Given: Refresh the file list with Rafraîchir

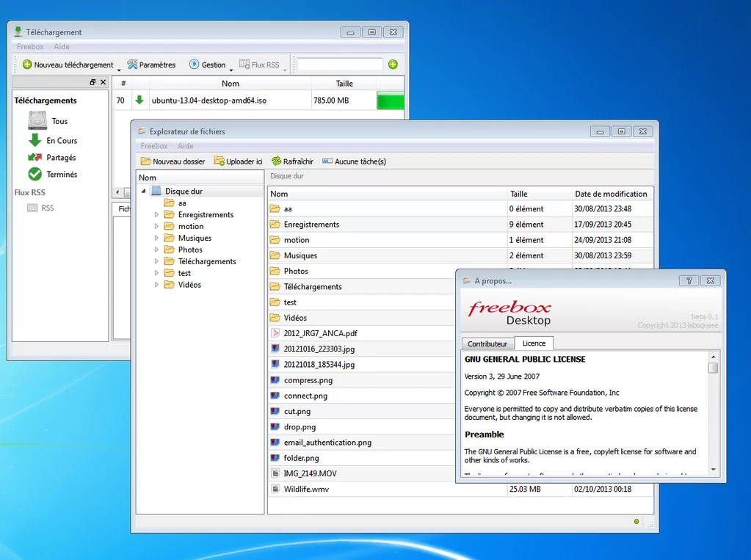Looking at the screenshot, I should pos(292,161).
